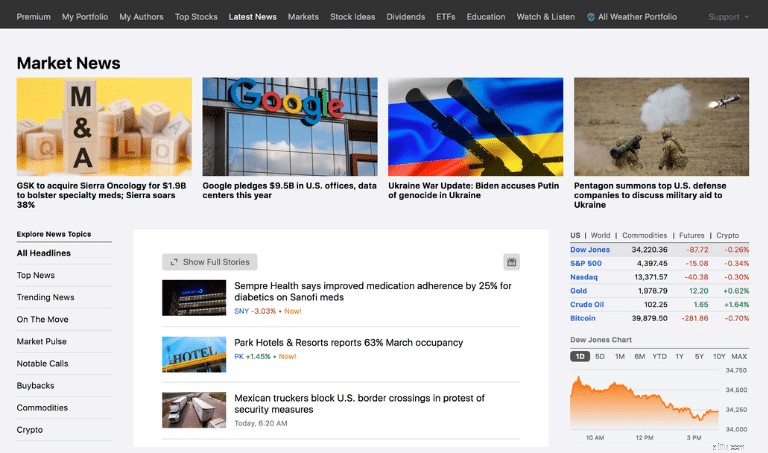Open Trending News topic
Viewport: 768px width, 453px height.
(46, 297)
